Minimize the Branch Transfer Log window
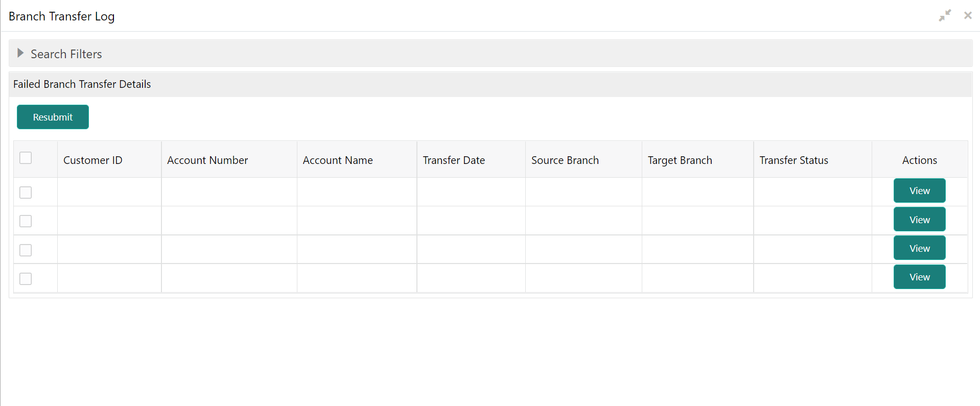 click(x=945, y=15)
